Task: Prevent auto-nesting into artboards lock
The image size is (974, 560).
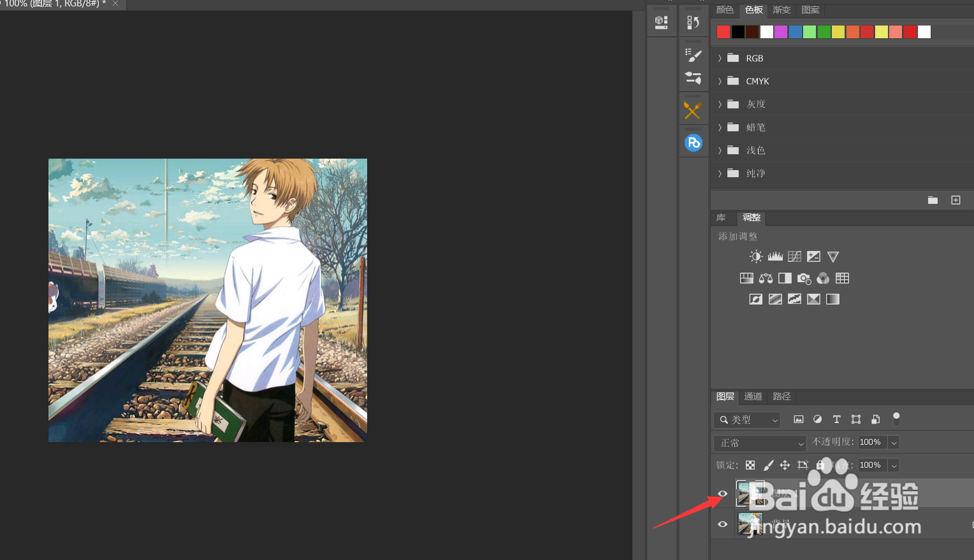Action: (x=803, y=465)
